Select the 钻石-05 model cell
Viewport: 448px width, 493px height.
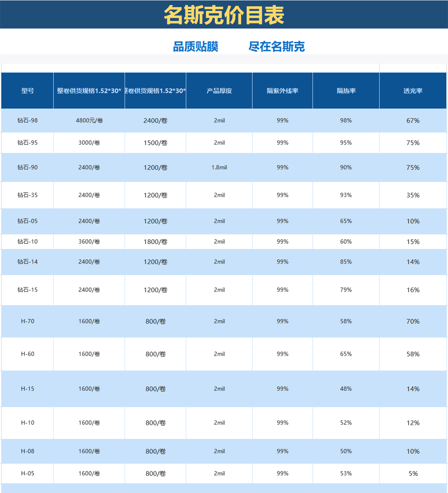coord(28,221)
